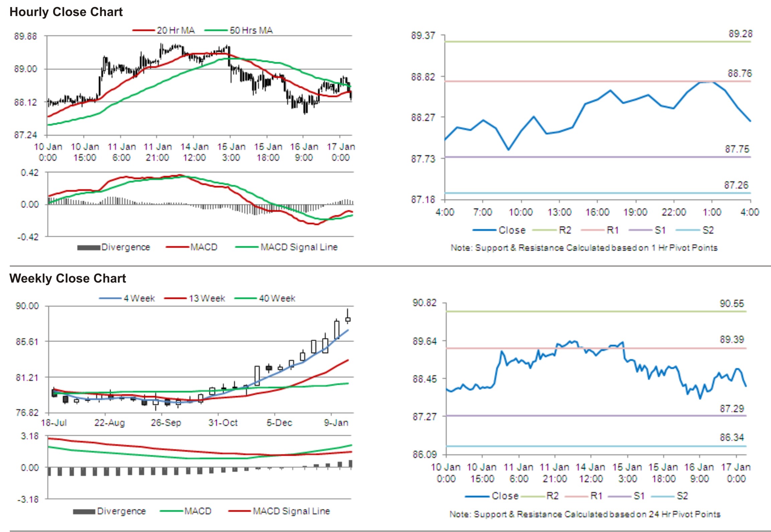This screenshot has height=532, width=771.
Task: Click the "Weekly Close Chart" heading
Action: [68, 278]
